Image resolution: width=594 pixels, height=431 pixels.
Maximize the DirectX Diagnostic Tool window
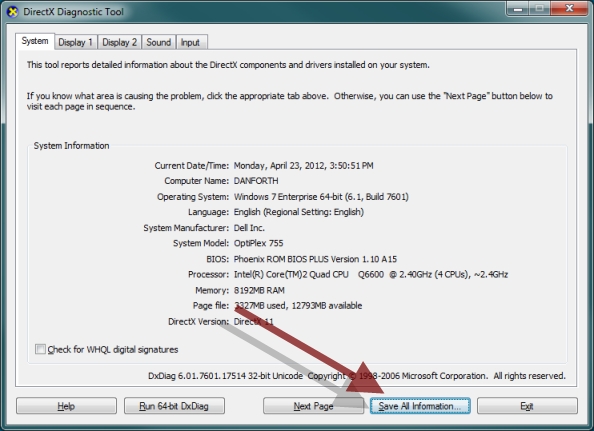[x=540, y=8]
